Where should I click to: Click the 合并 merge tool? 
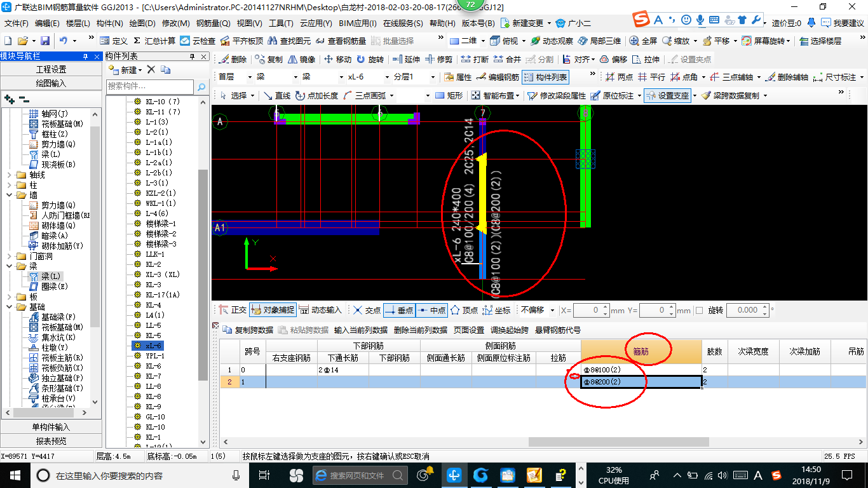click(x=507, y=59)
